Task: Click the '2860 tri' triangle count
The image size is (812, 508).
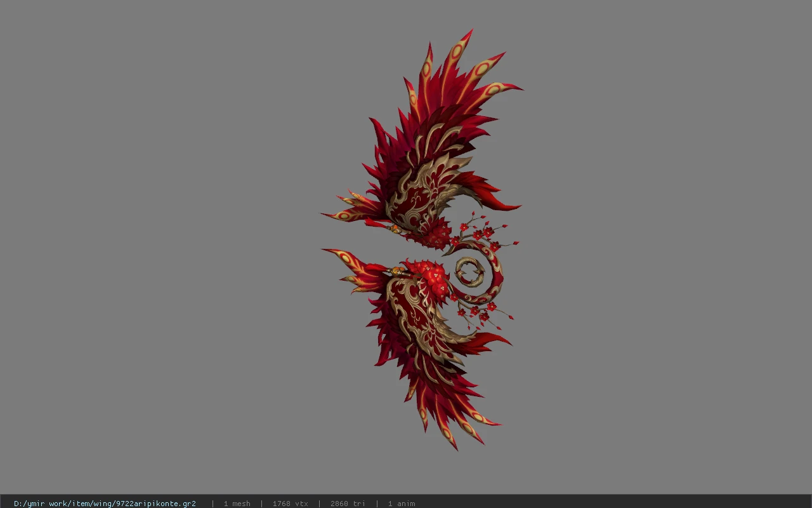Action: [x=348, y=504]
